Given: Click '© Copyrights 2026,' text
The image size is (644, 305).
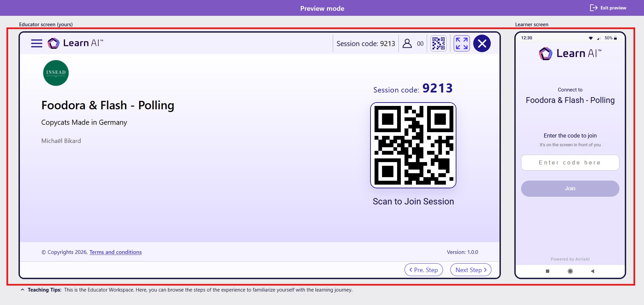Looking at the screenshot, I should pyautogui.click(x=64, y=252).
